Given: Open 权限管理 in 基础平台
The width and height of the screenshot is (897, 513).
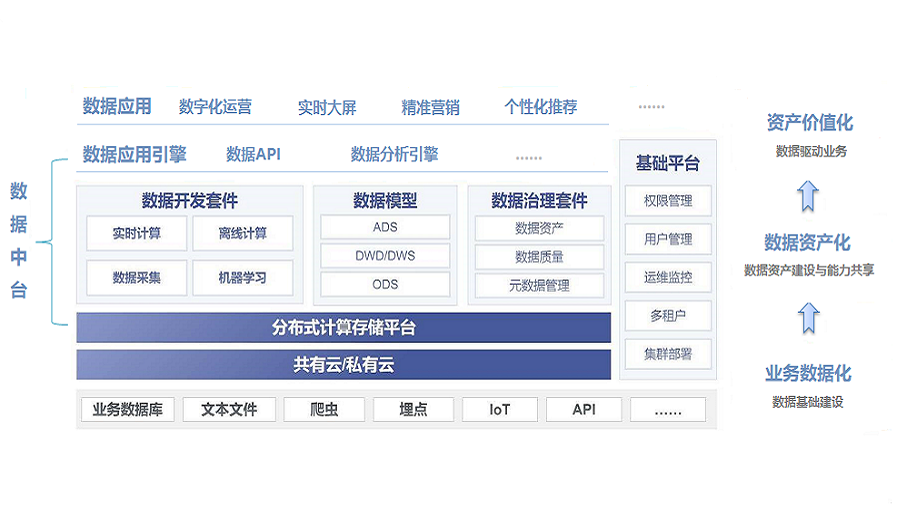Looking at the screenshot, I should pos(668,200).
